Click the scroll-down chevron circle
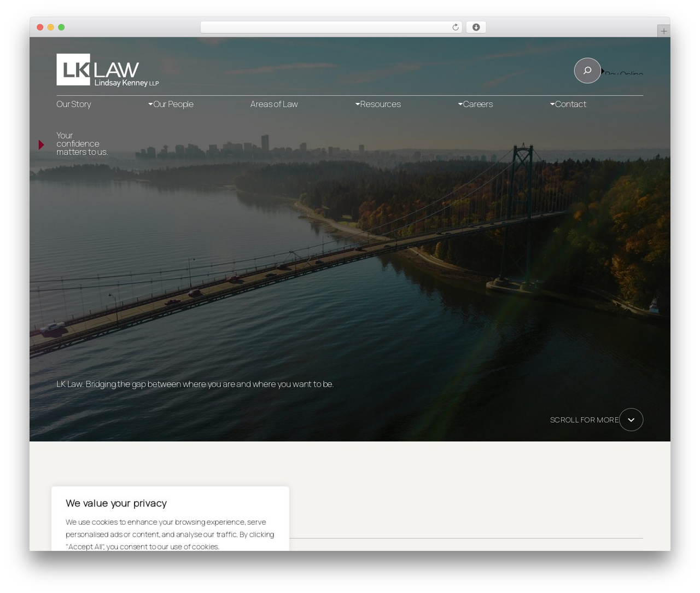Image resolution: width=700 pixels, height=593 pixels. pos(631,420)
